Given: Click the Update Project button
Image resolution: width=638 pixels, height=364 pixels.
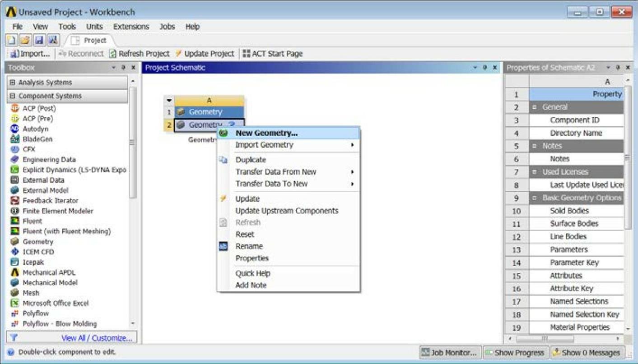Looking at the screenshot, I should (205, 54).
